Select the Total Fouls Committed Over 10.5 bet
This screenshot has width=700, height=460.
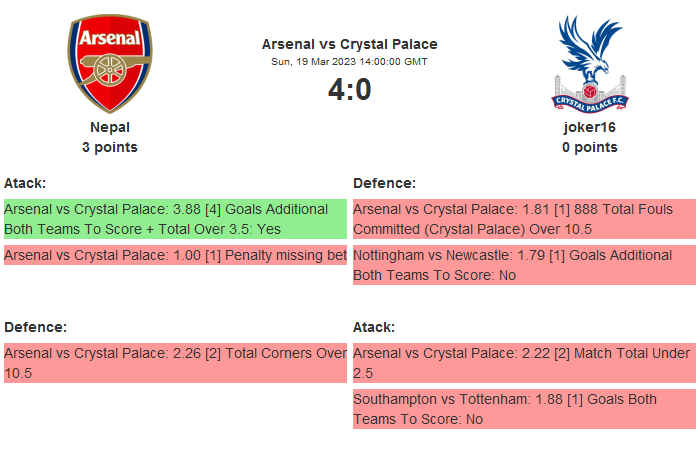click(x=523, y=219)
